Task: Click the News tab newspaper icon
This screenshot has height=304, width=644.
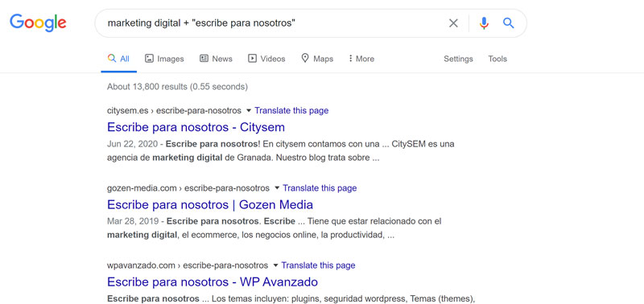Action: pyautogui.click(x=204, y=58)
